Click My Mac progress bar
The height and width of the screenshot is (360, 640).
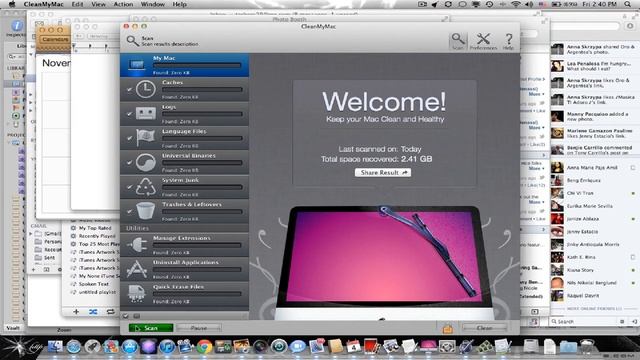pos(197,65)
